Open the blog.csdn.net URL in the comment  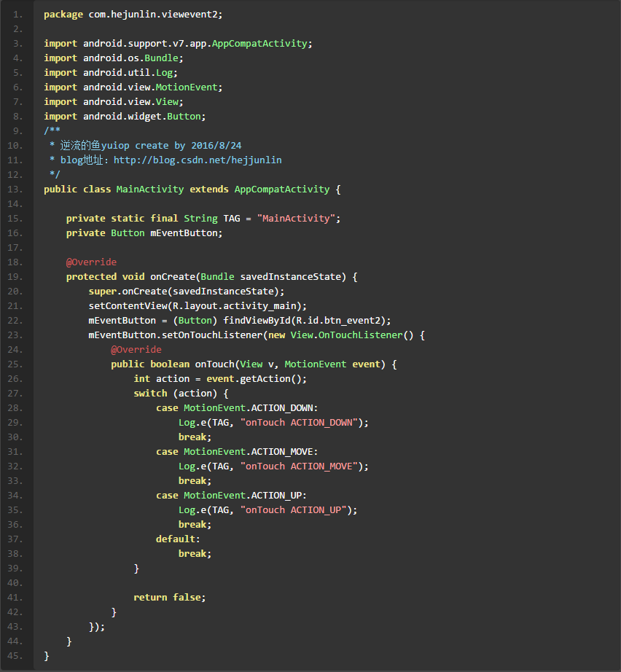pos(197,160)
